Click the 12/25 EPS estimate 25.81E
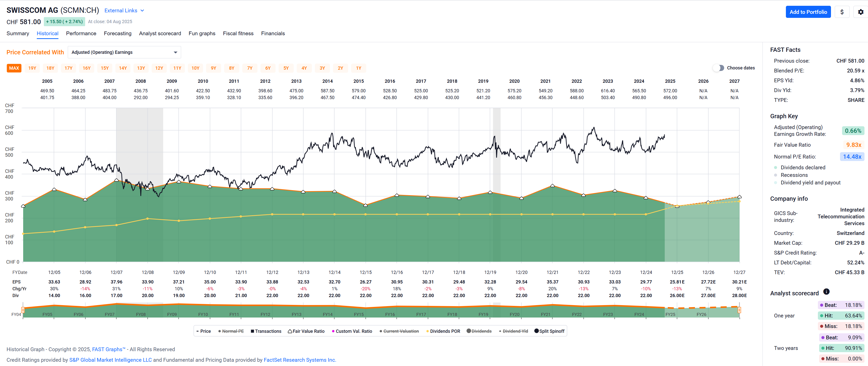 point(677,282)
